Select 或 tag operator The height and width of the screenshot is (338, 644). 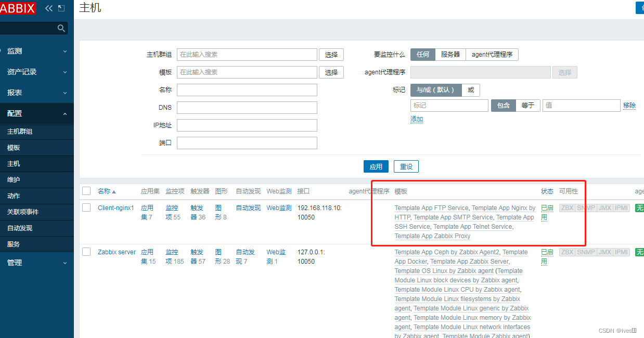pos(471,90)
